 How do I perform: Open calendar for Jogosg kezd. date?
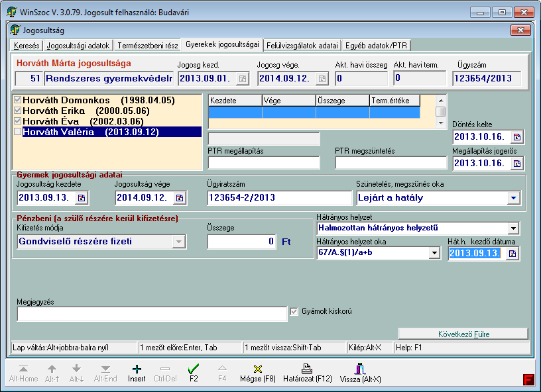tap(243, 79)
